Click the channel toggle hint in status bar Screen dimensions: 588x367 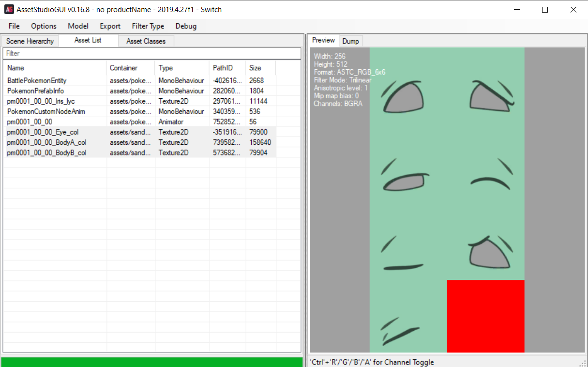click(372, 362)
